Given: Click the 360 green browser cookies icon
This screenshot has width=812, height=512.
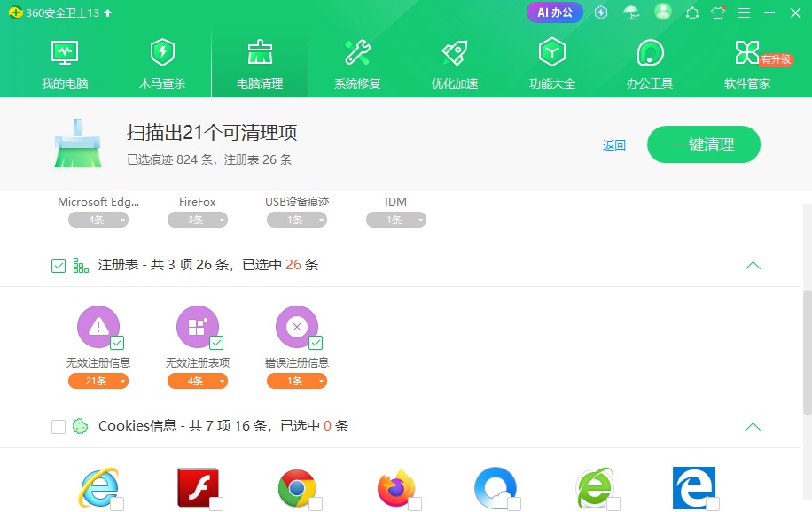Looking at the screenshot, I should pyautogui.click(x=595, y=488).
